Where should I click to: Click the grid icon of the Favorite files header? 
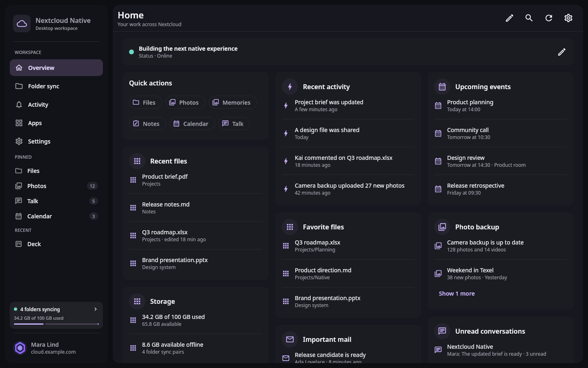[x=290, y=227]
